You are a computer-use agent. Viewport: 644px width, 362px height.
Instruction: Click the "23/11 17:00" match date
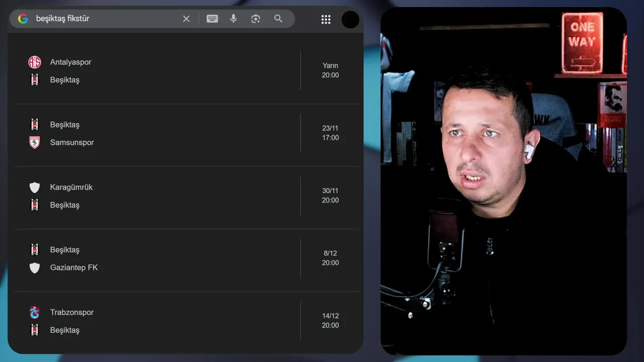tap(331, 133)
